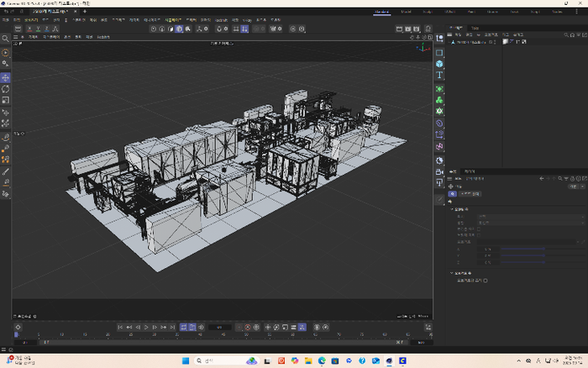Select the Scale tool in left toolbar

[6, 100]
